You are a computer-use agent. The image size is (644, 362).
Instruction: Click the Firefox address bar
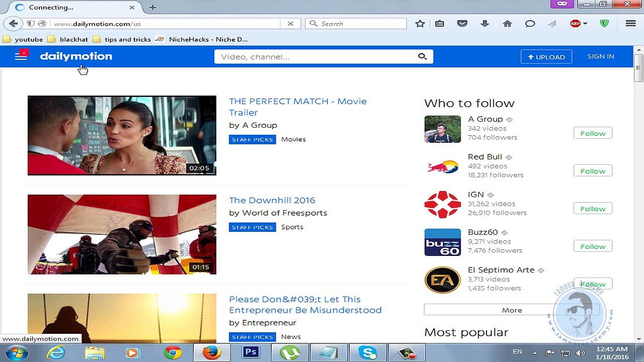[x=166, y=24]
